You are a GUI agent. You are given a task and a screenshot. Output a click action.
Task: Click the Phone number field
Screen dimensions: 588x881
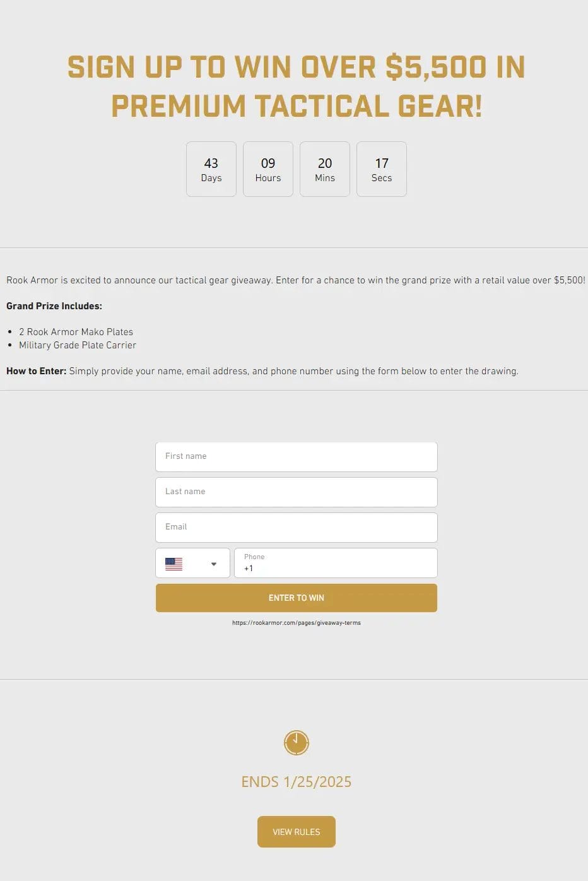click(x=335, y=564)
